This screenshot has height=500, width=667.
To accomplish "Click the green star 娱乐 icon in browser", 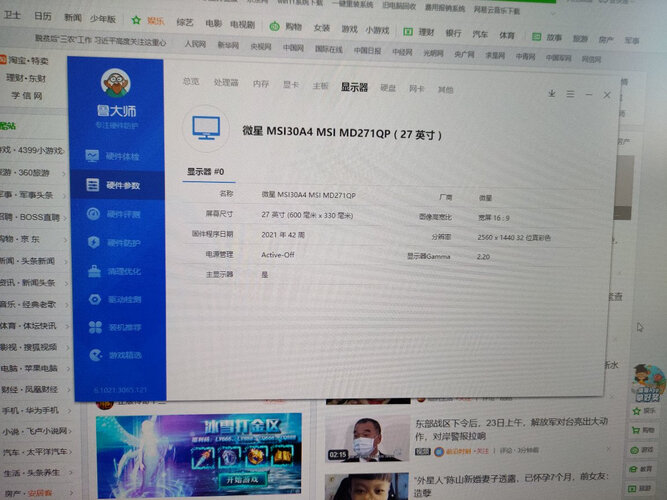I will [136, 20].
